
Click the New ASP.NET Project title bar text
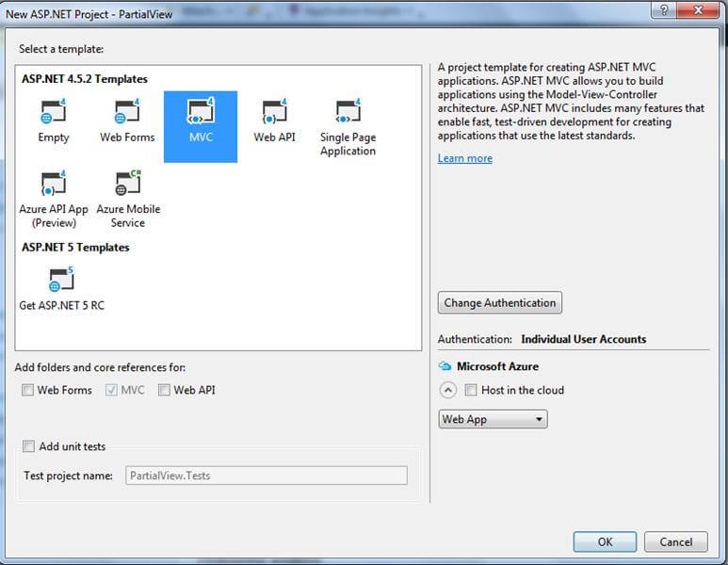(x=89, y=14)
